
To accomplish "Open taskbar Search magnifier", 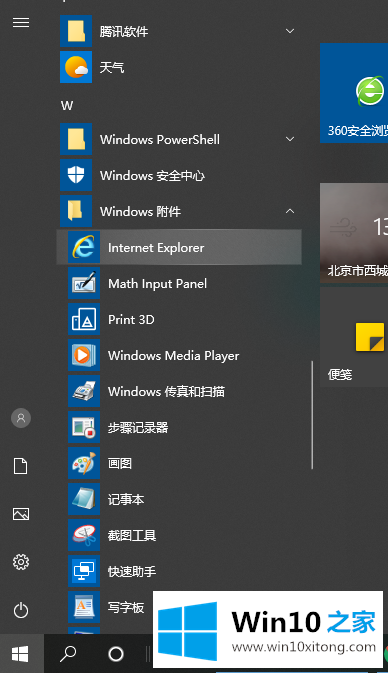I will (x=68, y=654).
